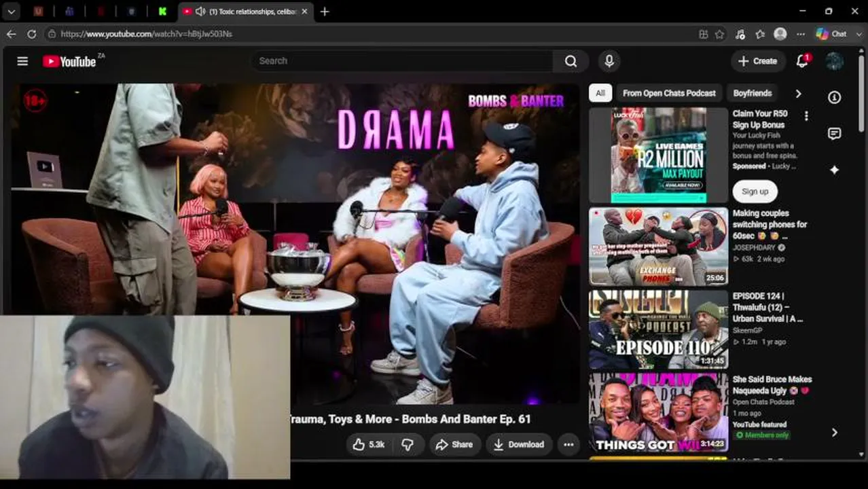
Task: Open SkeemGP channel link
Action: click(748, 330)
